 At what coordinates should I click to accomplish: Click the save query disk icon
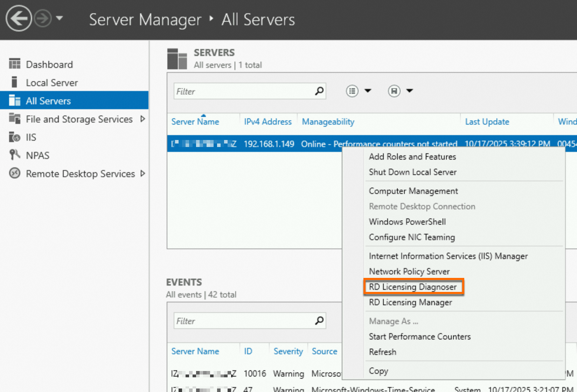point(394,91)
